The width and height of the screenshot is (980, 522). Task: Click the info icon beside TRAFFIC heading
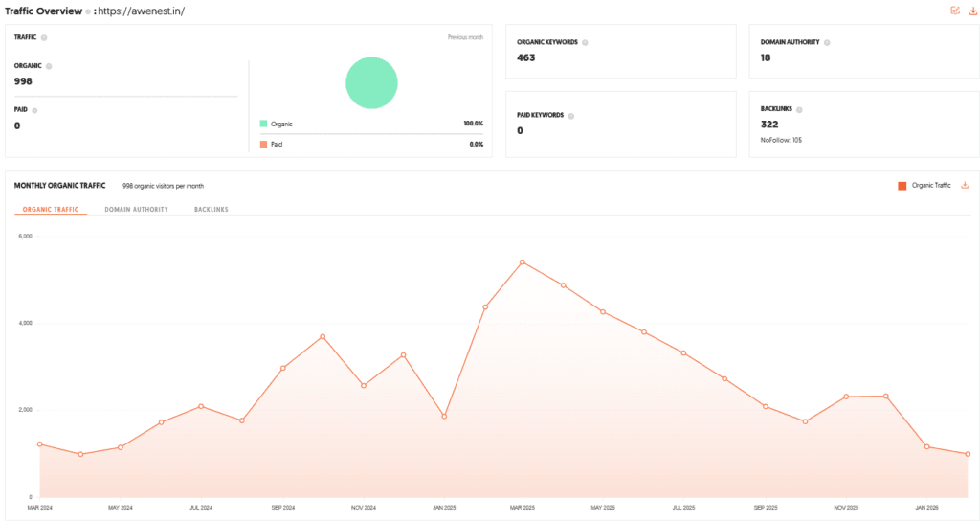pyautogui.click(x=44, y=37)
